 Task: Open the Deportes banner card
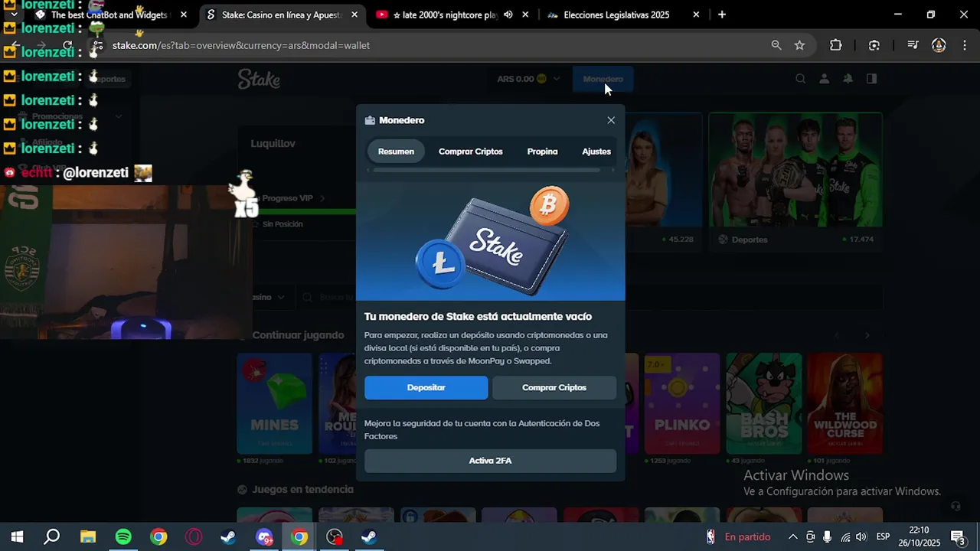(795, 181)
